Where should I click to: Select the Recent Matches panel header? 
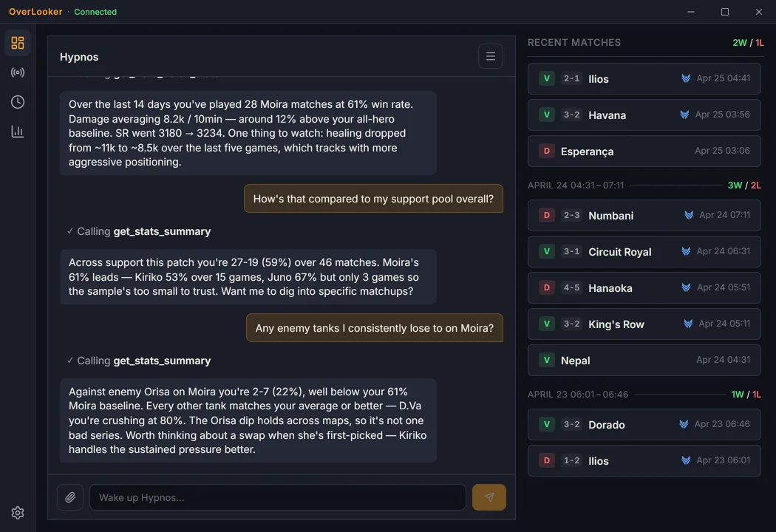tap(574, 42)
